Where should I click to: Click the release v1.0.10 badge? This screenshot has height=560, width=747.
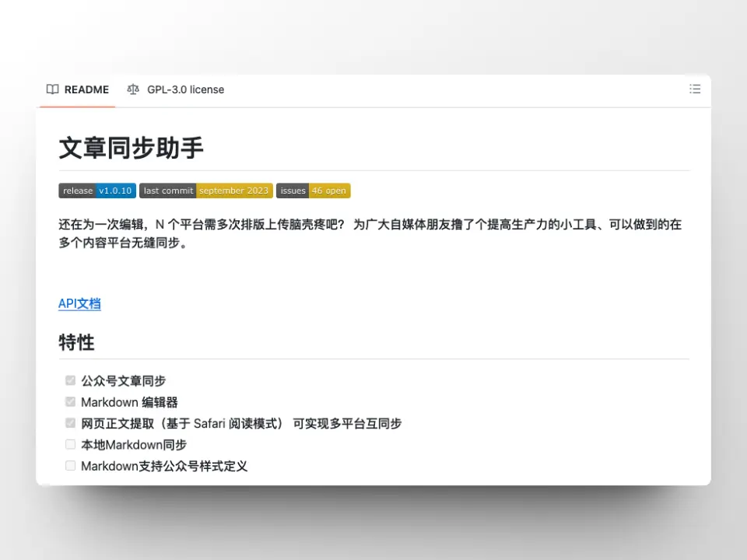[x=97, y=191]
